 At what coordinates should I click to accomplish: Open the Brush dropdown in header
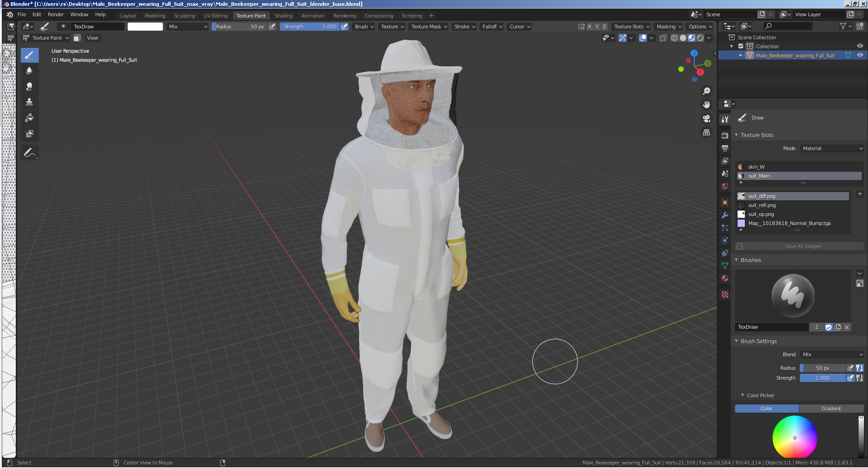(364, 27)
